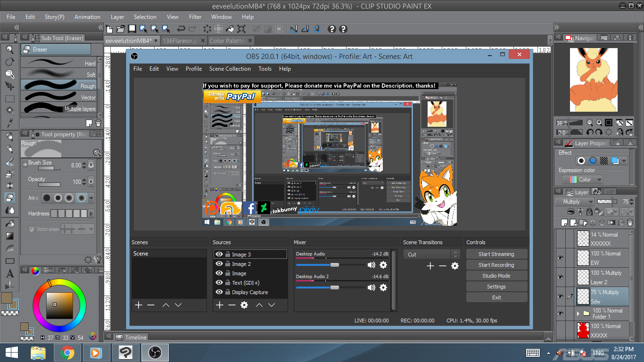644x362 pixels.
Task: Open OBS Studio from the Windows taskbar
Action: (155, 353)
